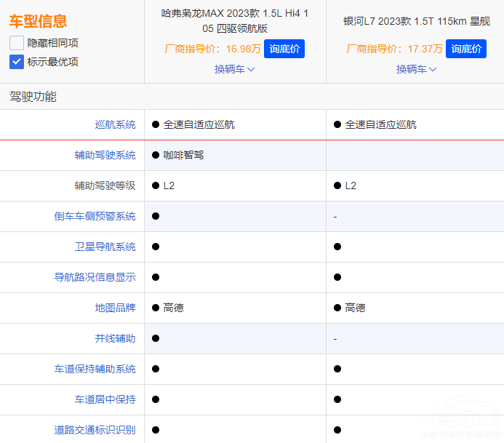Image resolution: width=504 pixels, height=443 pixels.
Task: Click the 驾驶功能 section header
Action: [33, 97]
